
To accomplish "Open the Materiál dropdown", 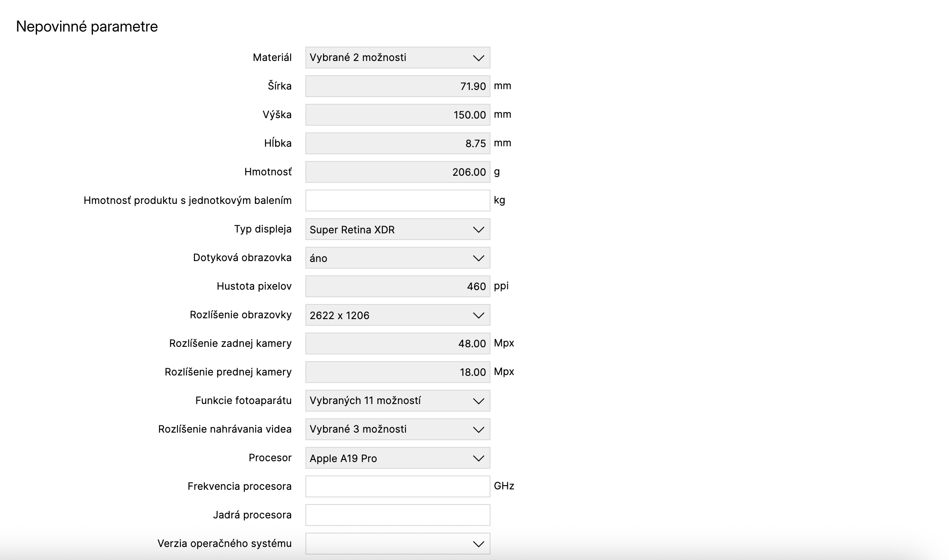I will point(397,58).
